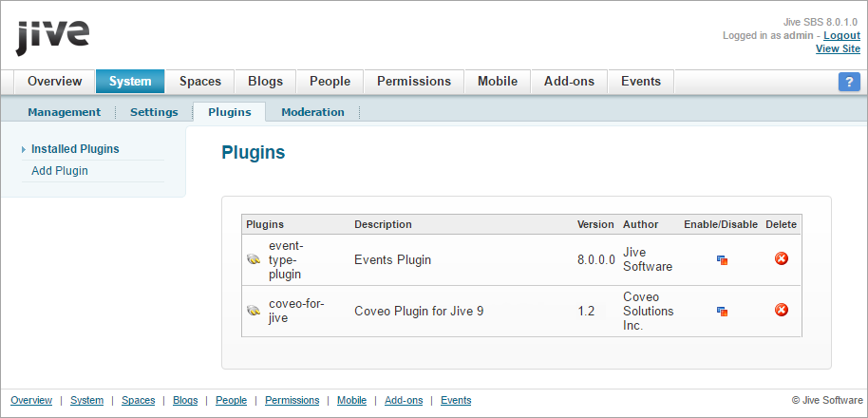Screen dimensions: 868x418
Task: Delete the event-type-plugin plugin
Action: click(781, 258)
